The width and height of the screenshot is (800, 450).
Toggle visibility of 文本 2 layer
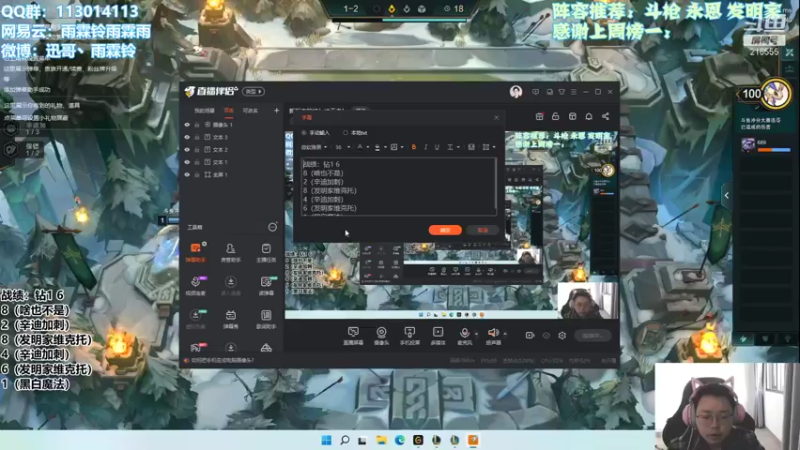tap(187, 149)
